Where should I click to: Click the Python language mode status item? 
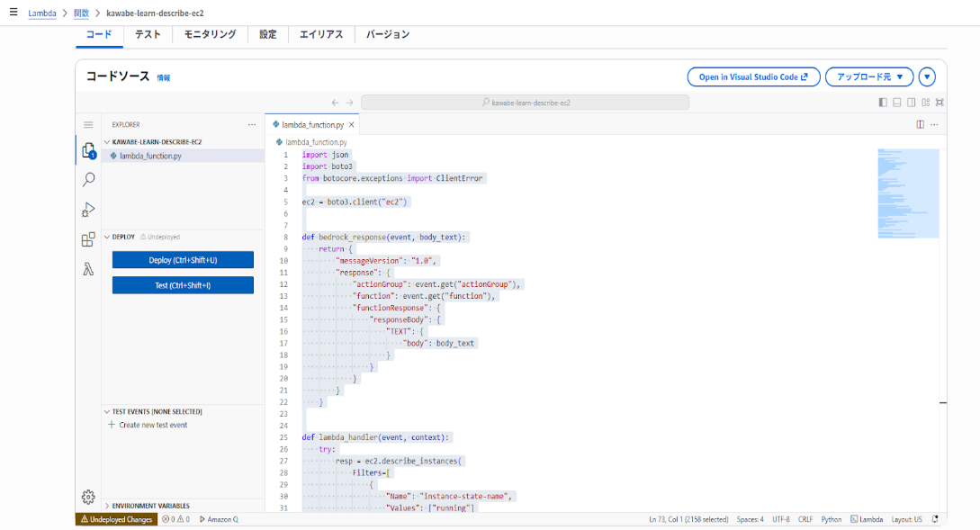coord(832,519)
